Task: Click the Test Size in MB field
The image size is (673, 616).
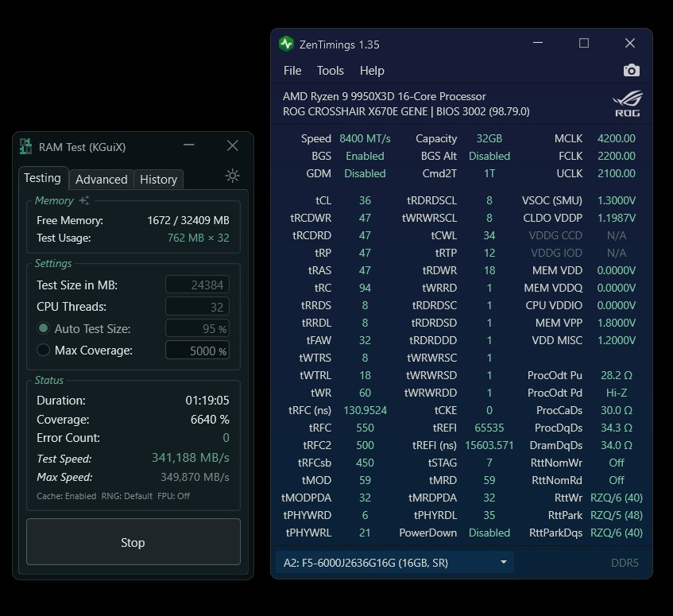Action: [197, 285]
